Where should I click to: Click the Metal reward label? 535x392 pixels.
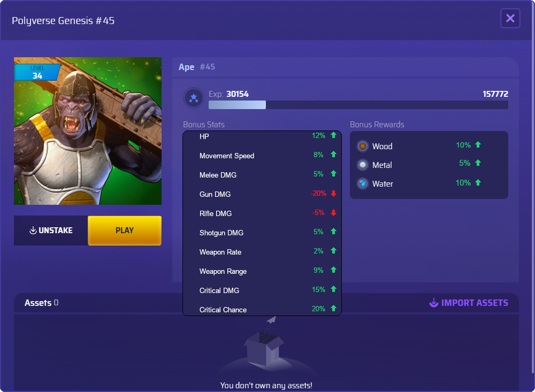click(x=382, y=165)
